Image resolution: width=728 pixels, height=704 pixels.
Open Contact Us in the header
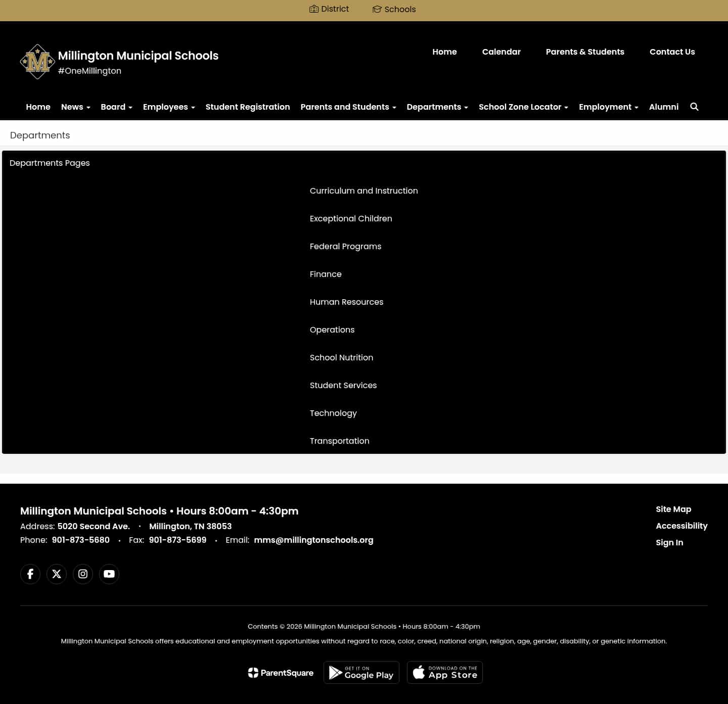pos(672,52)
